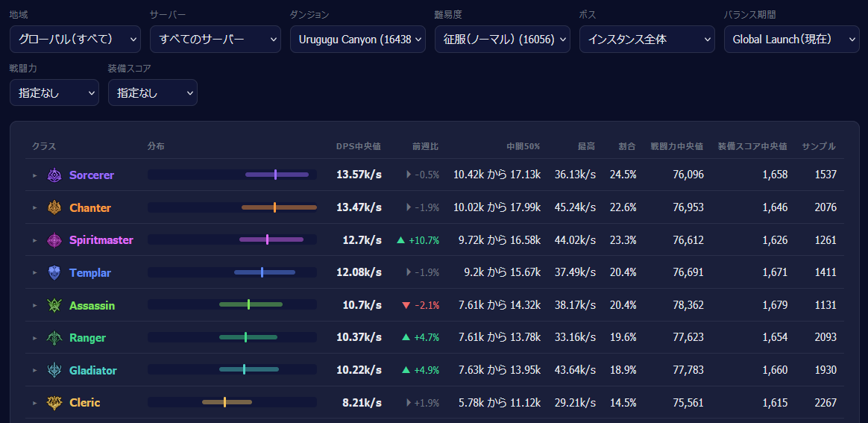Image resolution: width=868 pixels, height=423 pixels.
Task: Click the green up arrow beside +10.7%
Action: [x=401, y=240]
